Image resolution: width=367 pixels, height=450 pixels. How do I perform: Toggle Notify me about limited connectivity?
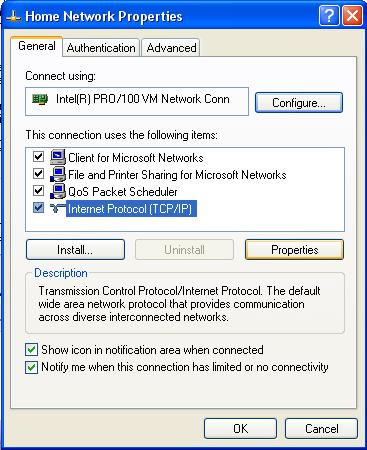pyautogui.click(x=31, y=367)
